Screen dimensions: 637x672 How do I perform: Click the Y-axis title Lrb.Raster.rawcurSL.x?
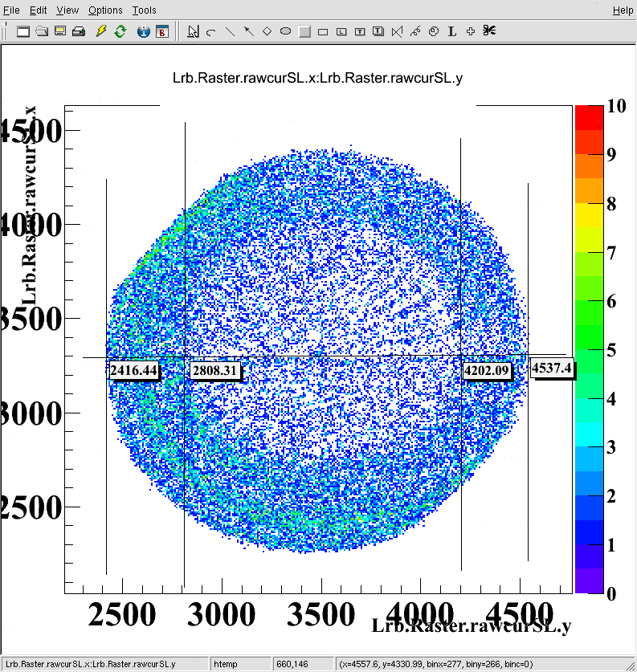pyautogui.click(x=28, y=206)
